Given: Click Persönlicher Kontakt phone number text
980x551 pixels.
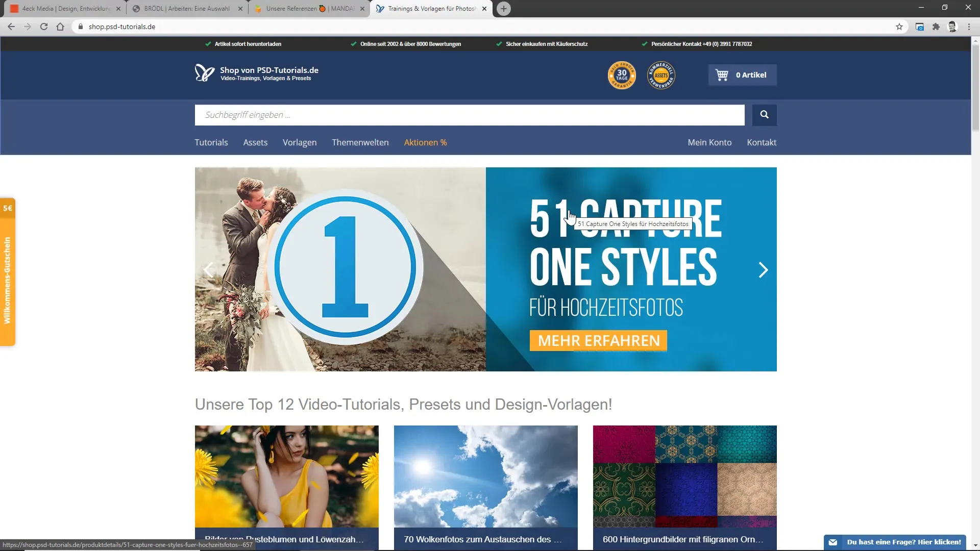Looking at the screenshot, I should 701,44.
